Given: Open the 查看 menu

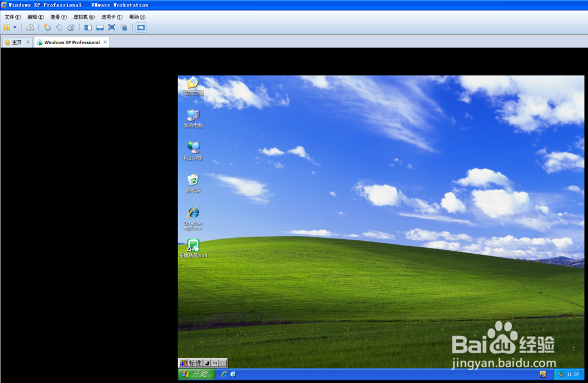Looking at the screenshot, I should click(x=58, y=17).
